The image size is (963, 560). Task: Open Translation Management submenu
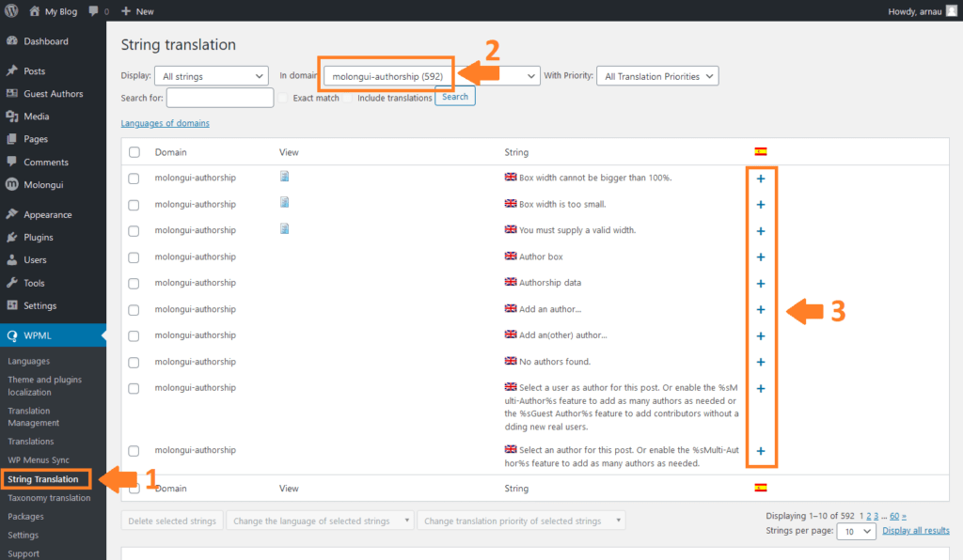(x=34, y=417)
